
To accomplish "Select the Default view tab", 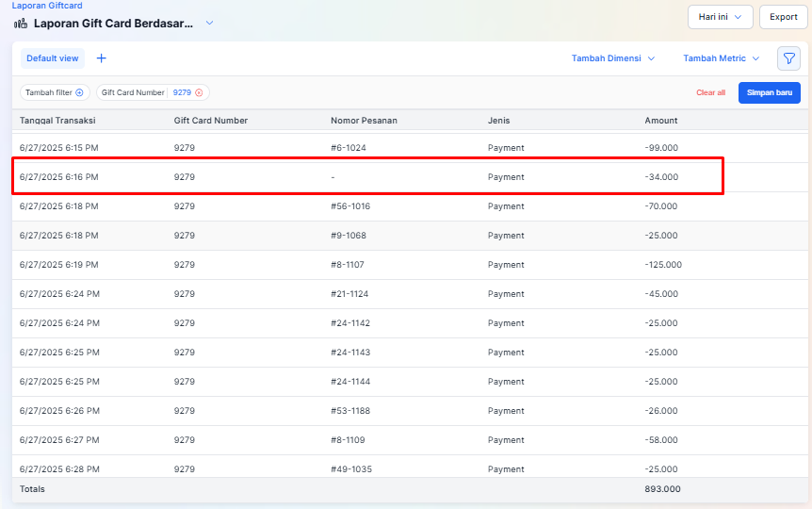I will 53,58.
